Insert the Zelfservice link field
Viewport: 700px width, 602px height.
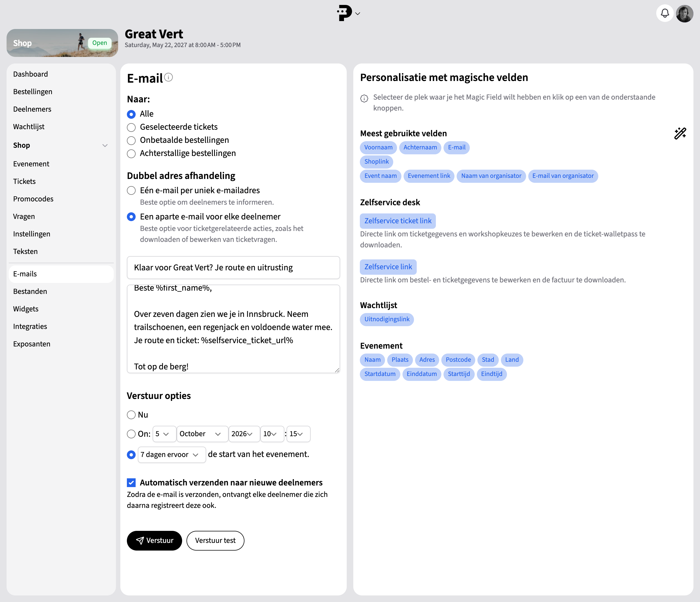click(x=388, y=267)
